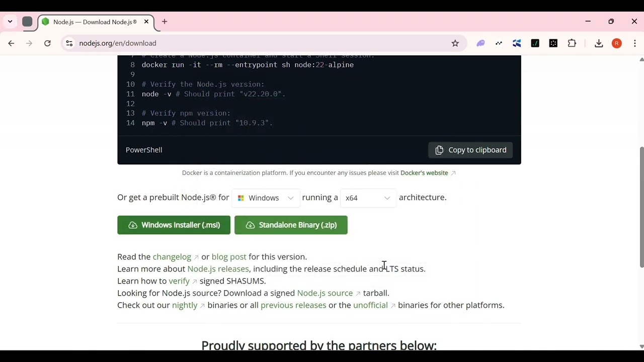
Task: Click the black dotted-square extension icon
Action: [553, 43]
